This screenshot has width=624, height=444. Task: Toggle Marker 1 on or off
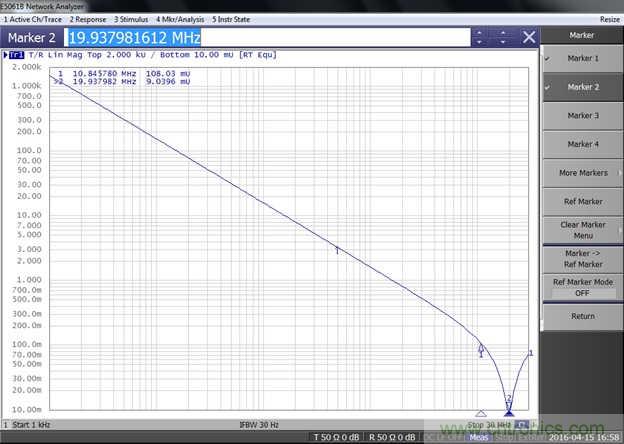tap(582, 58)
